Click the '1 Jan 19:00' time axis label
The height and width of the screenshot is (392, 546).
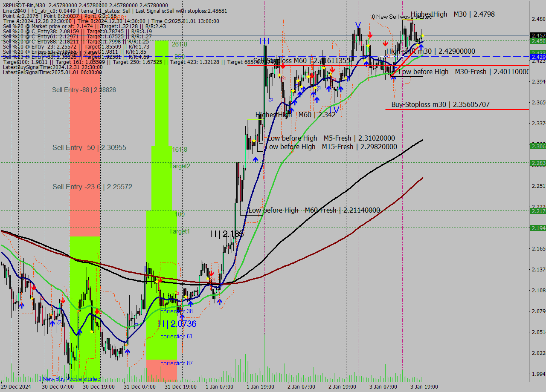pos(260,387)
